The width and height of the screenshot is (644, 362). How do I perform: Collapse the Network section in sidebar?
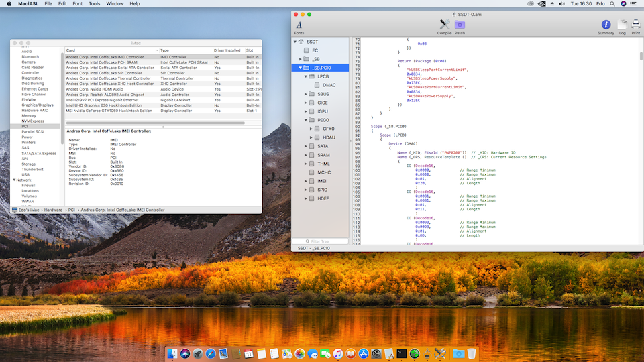pos(14,180)
